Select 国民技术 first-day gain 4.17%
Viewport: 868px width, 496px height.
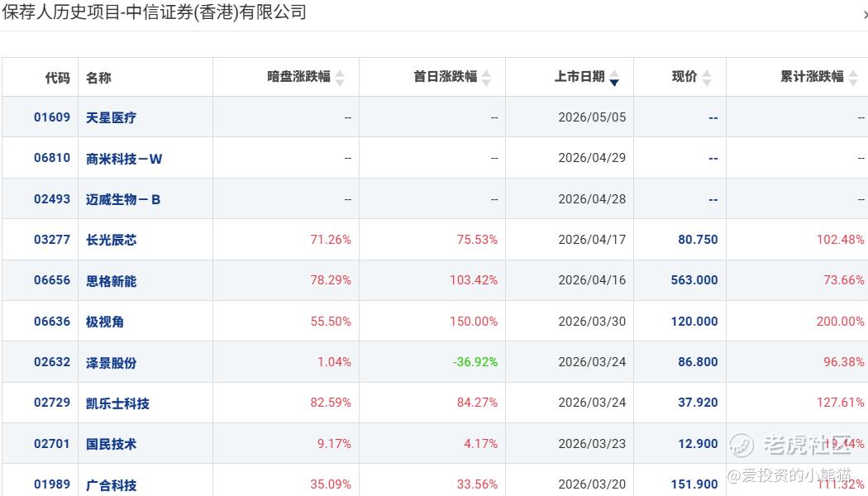[480, 444]
